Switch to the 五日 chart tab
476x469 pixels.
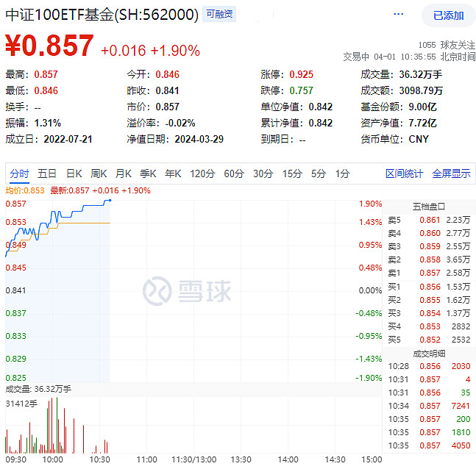(47, 173)
